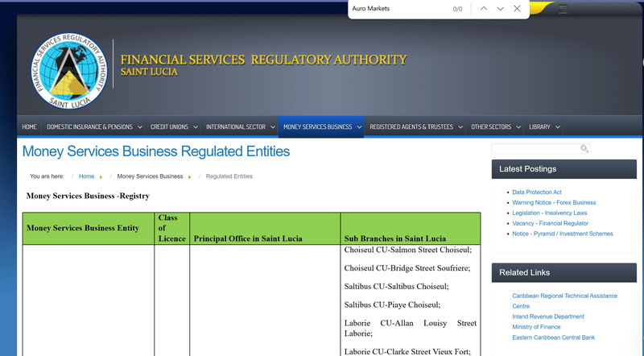Expand Library dropdown arrow

(x=557, y=127)
